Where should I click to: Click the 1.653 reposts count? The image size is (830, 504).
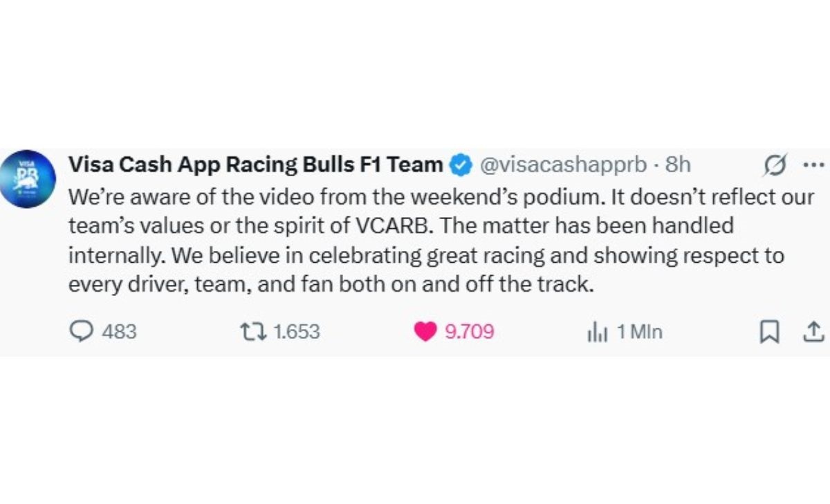click(297, 333)
